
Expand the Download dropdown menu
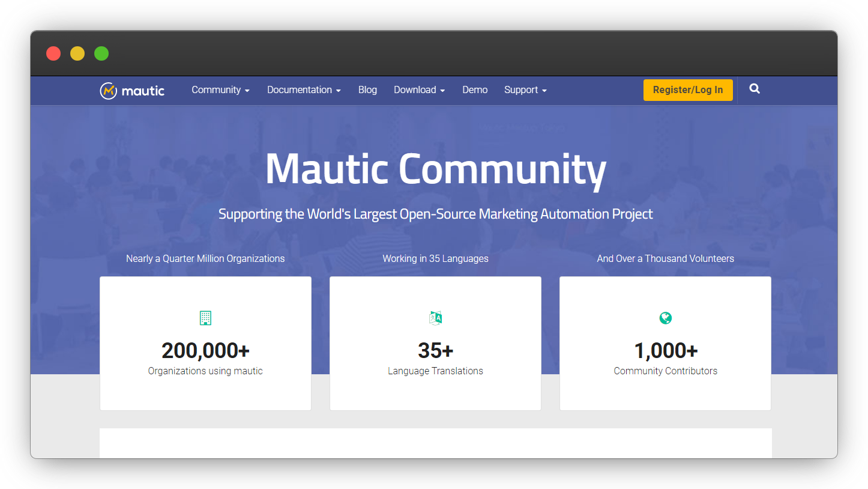point(419,90)
